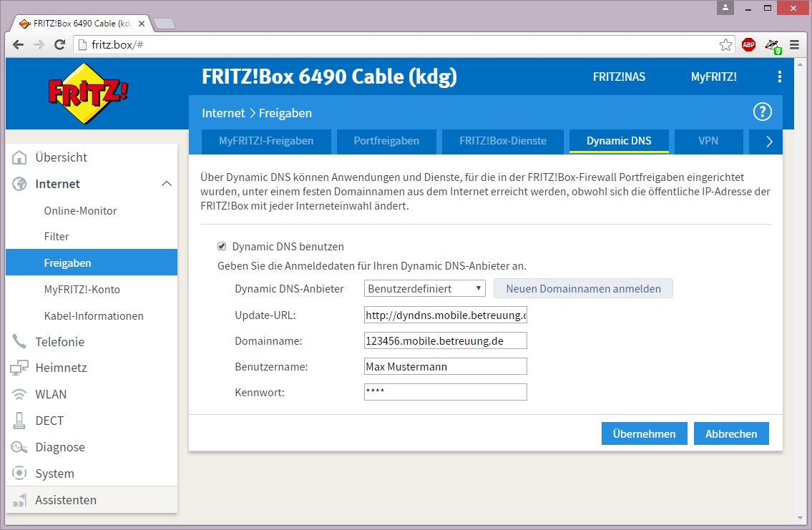Click the Übersicht label in sidebar
The image size is (812, 530).
pos(61,157)
